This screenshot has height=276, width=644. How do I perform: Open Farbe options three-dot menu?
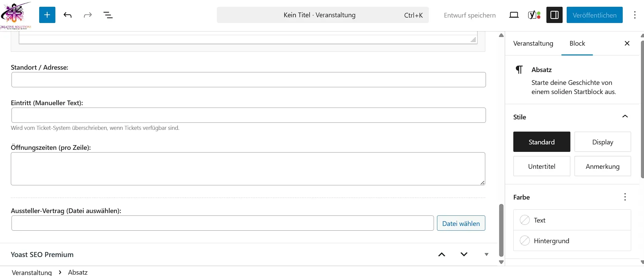point(625,197)
